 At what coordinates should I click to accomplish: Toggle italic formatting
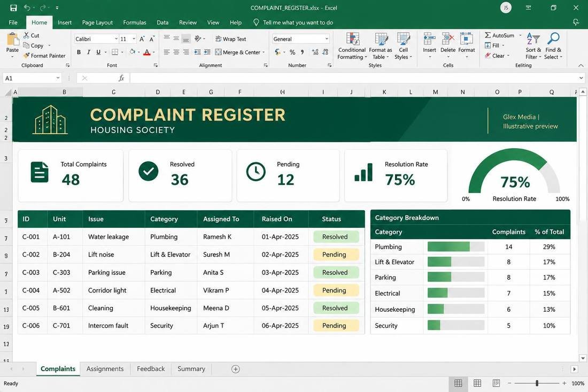[x=89, y=52]
